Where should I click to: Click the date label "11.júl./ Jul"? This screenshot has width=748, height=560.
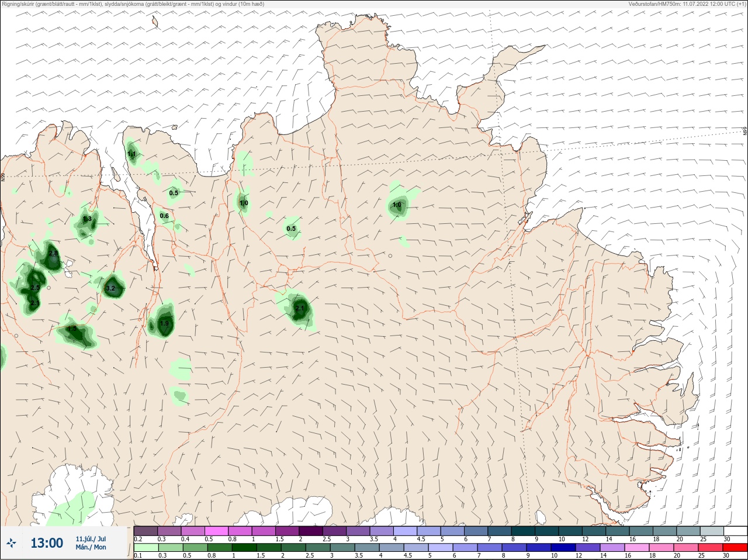91,539
